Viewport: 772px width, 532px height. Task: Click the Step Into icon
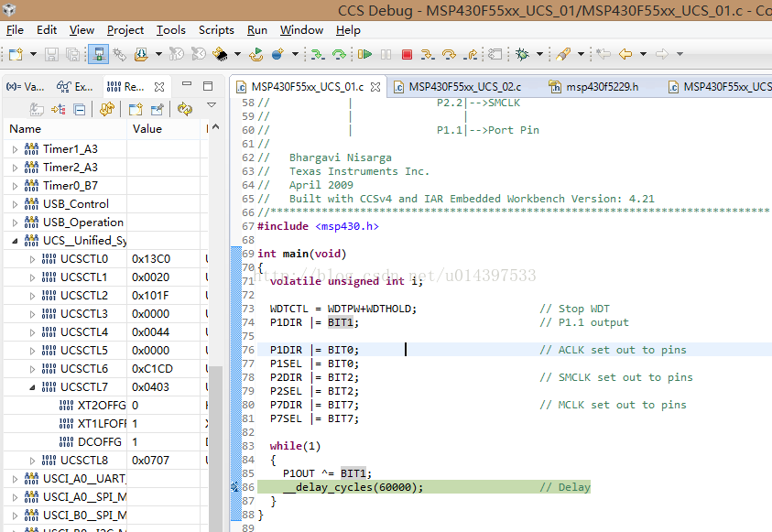pyautogui.click(x=427, y=55)
